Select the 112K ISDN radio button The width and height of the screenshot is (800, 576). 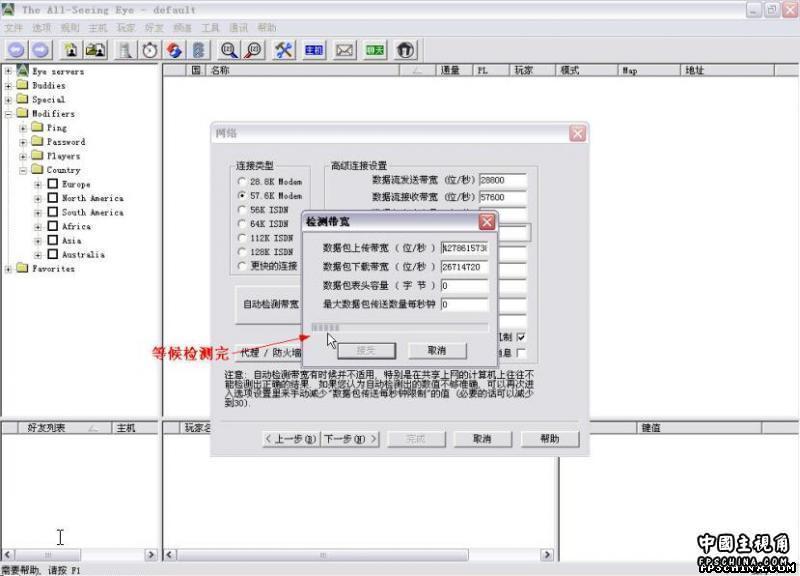[x=242, y=238]
